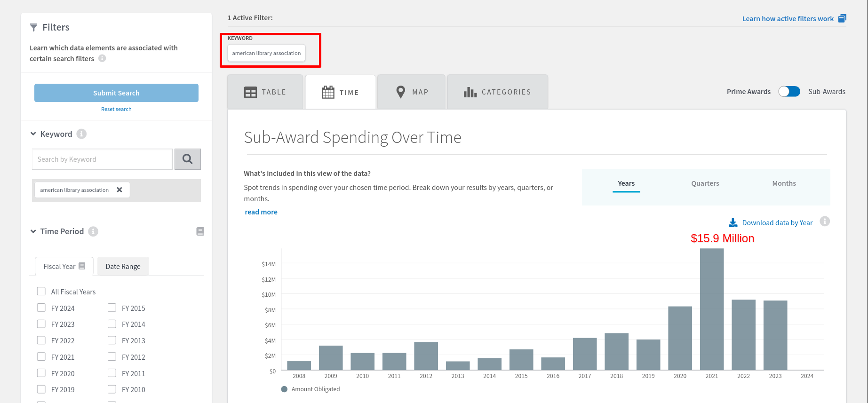The height and width of the screenshot is (403, 868).
Task: Click the 2021 bar in the chart
Action: (x=712, y=309)
